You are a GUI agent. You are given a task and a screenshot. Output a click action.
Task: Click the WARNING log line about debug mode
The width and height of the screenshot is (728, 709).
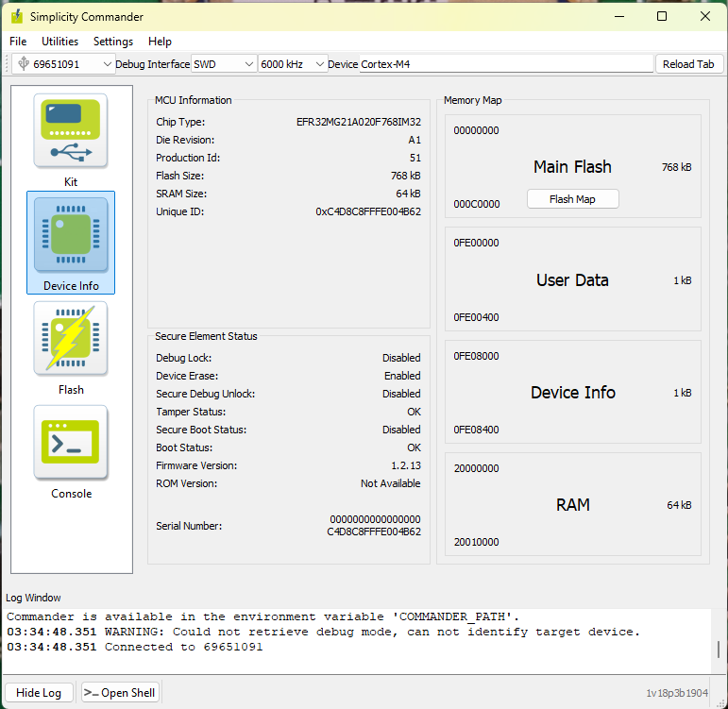(x=323, y=632)
